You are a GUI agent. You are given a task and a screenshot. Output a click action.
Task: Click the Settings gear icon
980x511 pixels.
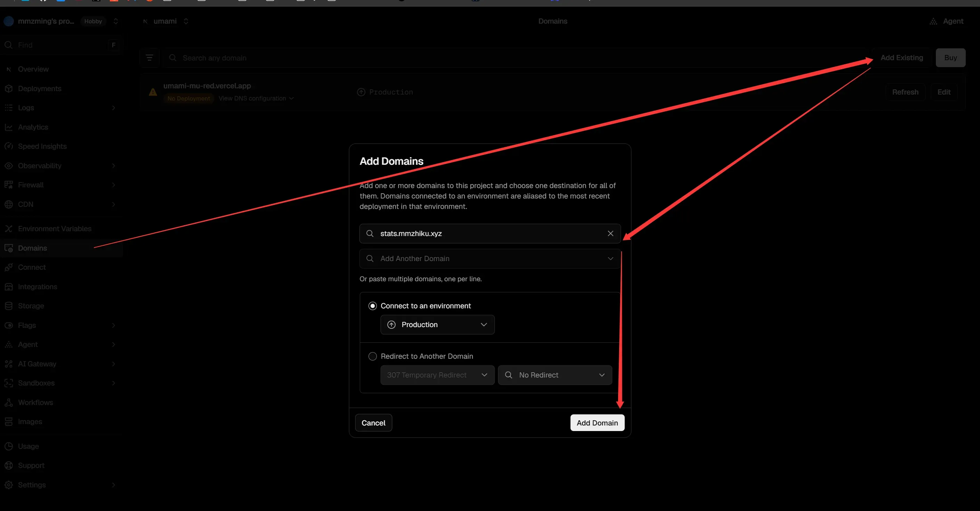pos(9,485)
